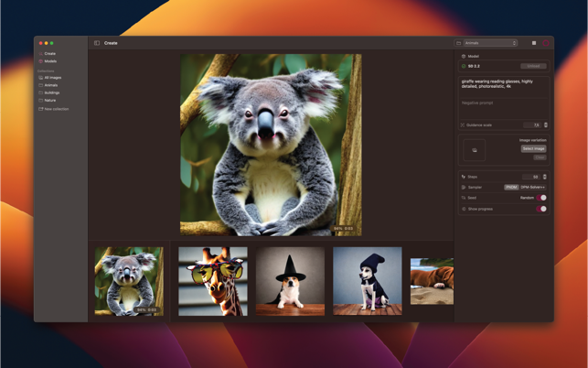The height and width of the screenshot is (368, 588).
Task: Click the image placeholder in Image variation
Action: 474,150
